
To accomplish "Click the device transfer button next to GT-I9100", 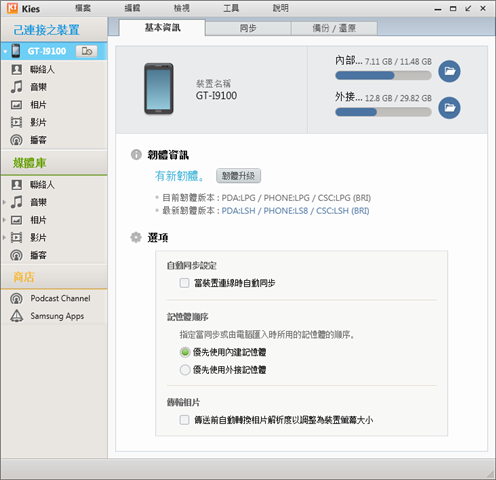I will coord(87,51).
